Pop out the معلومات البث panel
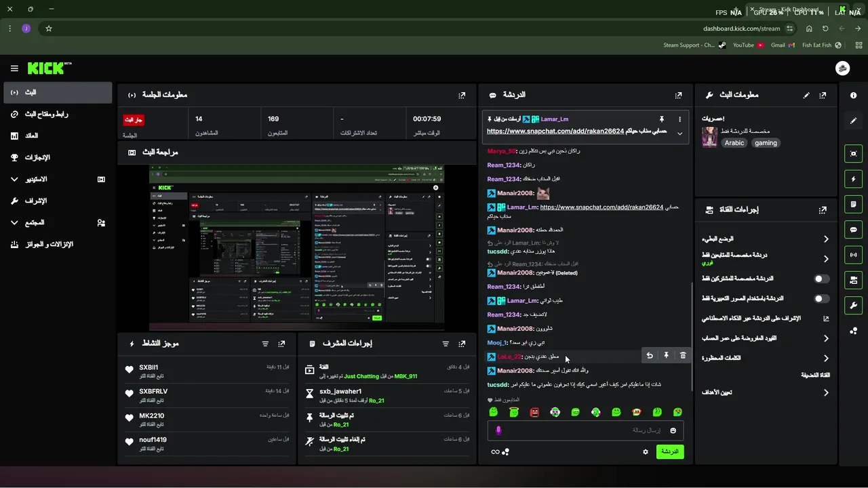Viewport: 868px width, 488px height. (823, 96)
